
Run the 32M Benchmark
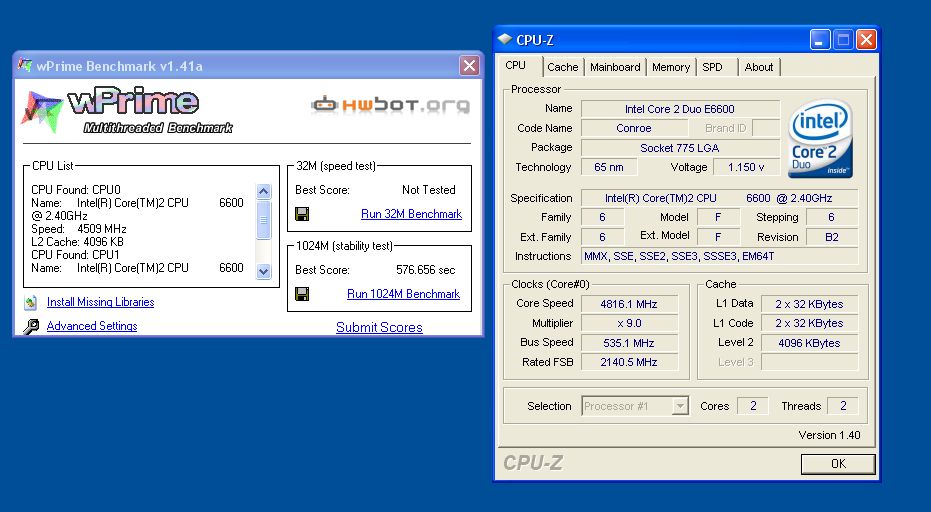(x=411, y=214)
